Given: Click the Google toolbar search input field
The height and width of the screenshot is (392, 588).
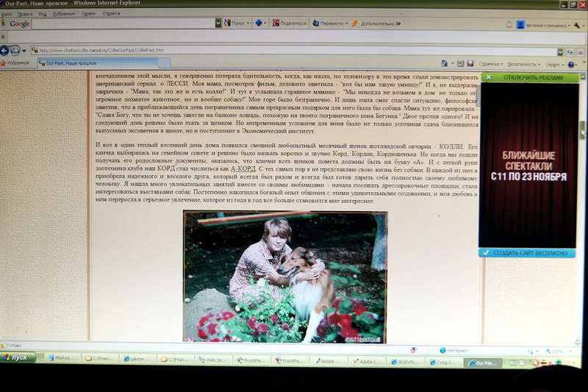Looking at the screenshot, I should pyautogui.click(x=123, y=24).
